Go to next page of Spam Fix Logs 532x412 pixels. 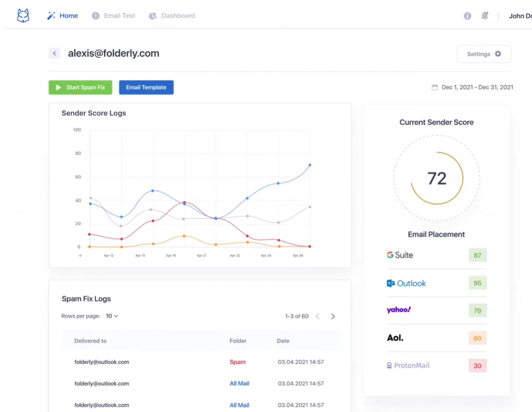coord(333,316)
